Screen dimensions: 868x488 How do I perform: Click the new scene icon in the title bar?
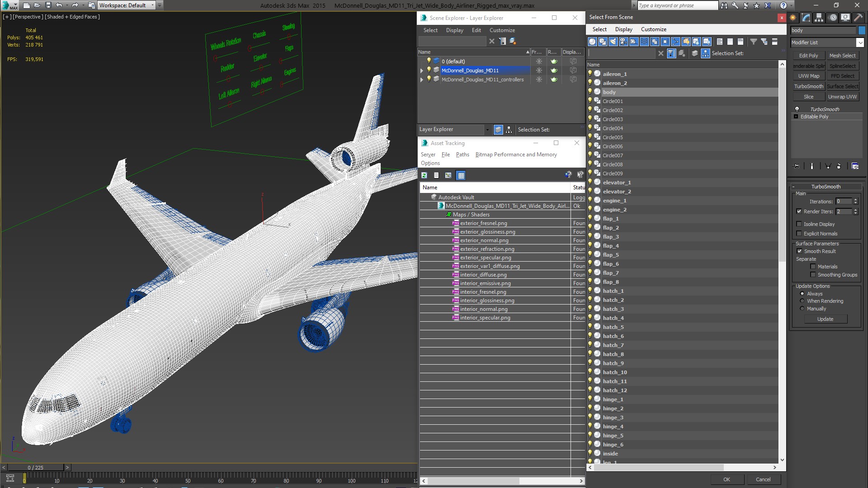[26, 5]
